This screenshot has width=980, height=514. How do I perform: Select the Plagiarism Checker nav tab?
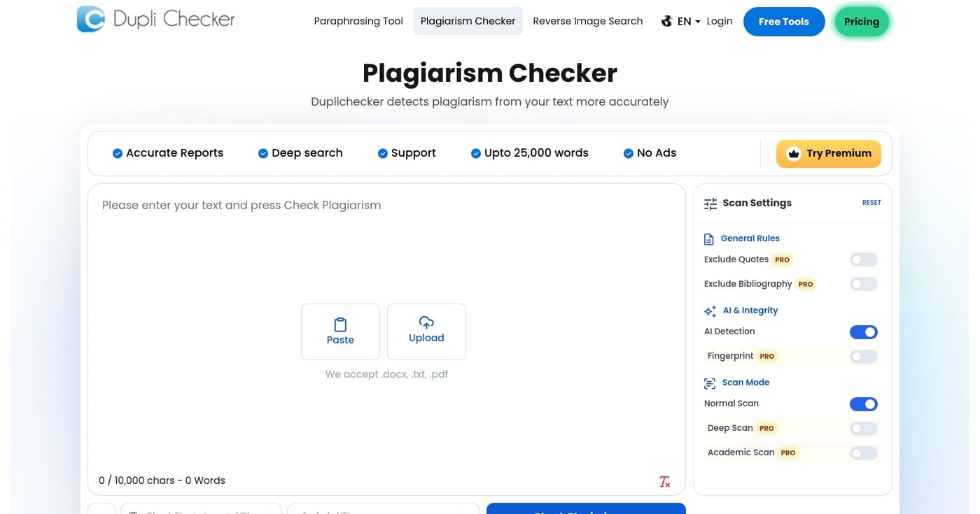coord(468,21)
